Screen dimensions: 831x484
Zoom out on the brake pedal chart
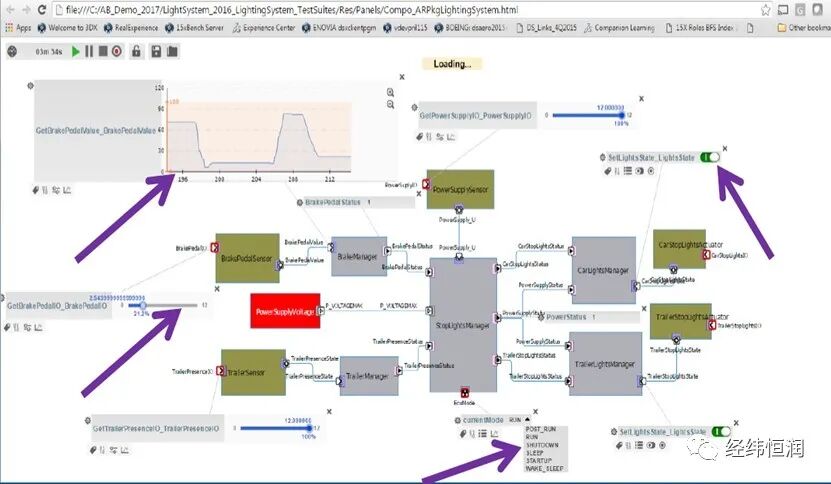[391, 105]
